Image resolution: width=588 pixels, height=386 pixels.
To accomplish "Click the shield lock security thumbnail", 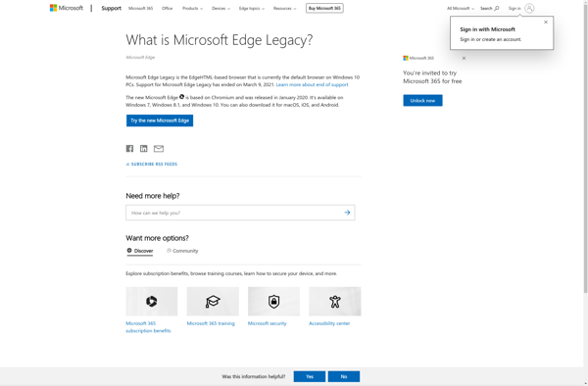I will [x=273, y=302].
